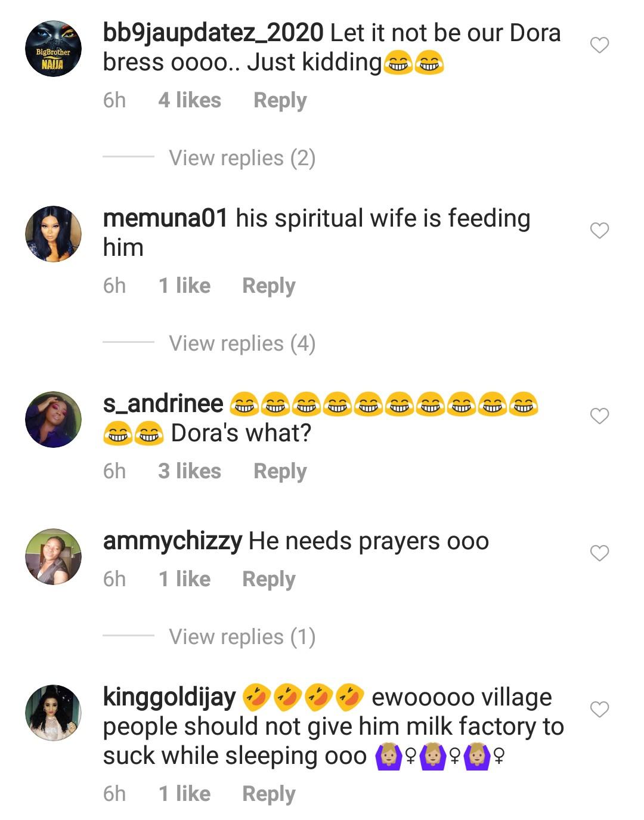
Task: Reply to kinggoldijay's comment
Action: (268, 794)
